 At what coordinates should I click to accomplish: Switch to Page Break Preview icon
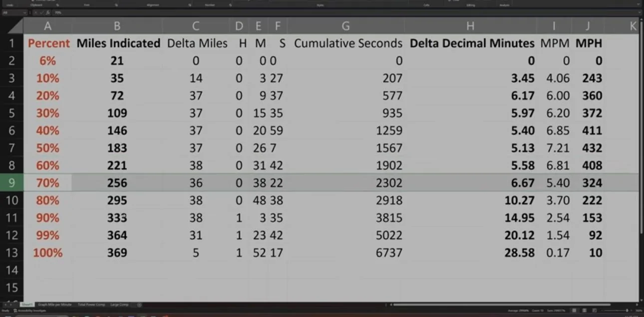tap(594, 310)
